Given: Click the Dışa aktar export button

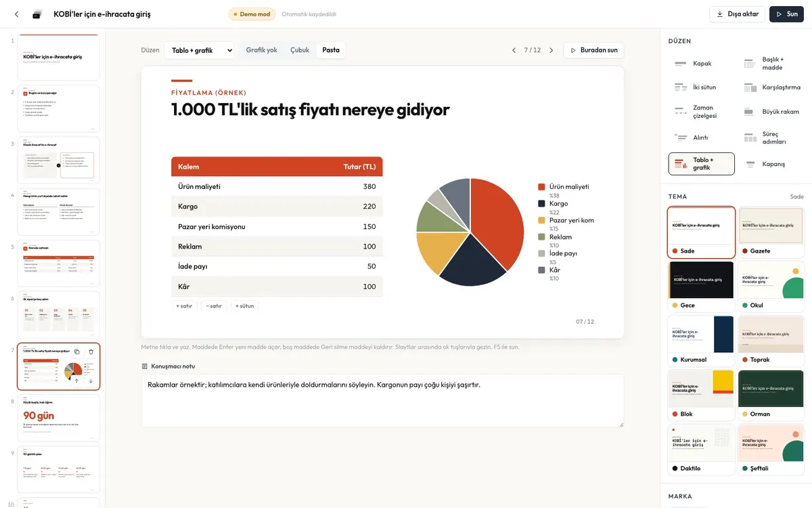Looking at the screenshot, I should coord(737,14).
